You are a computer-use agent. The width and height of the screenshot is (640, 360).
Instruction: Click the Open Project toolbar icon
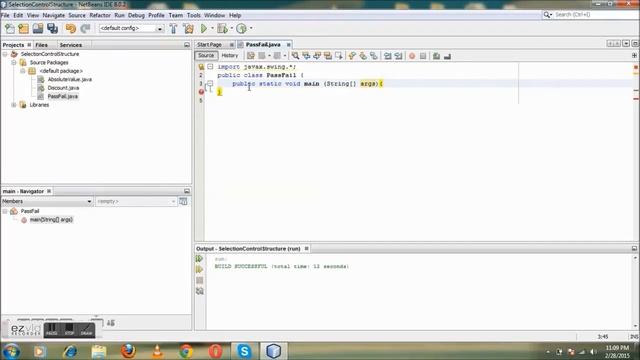pos(38,28)
